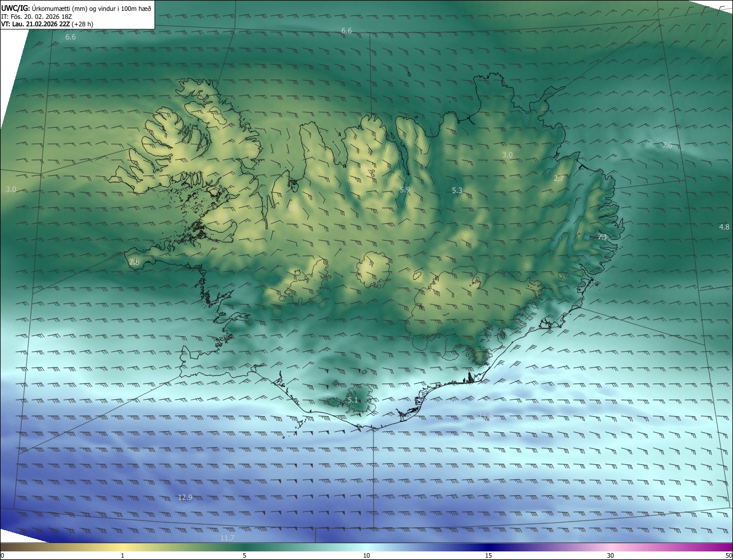Screen dimensions: 733x560
Task: Pick the dark navy segment of the colour scale
Action: (x=488, y=547)
